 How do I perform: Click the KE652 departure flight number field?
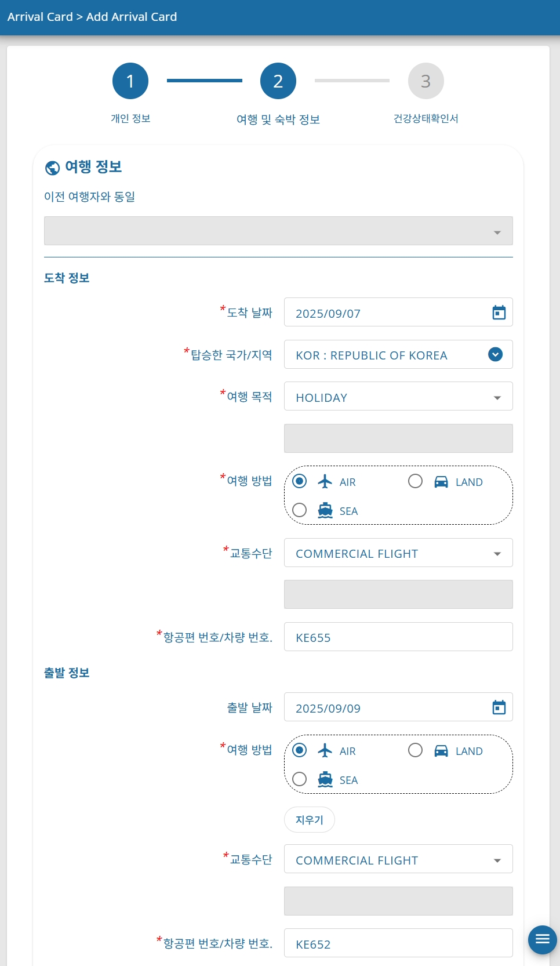coord(398,943)
